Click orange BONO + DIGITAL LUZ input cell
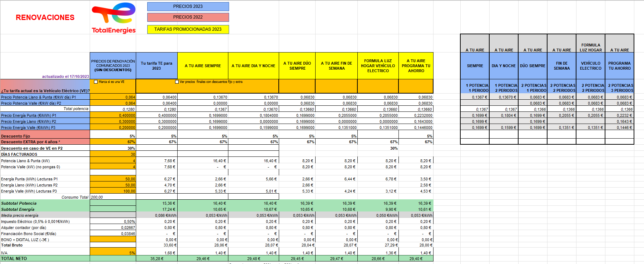 click(x=113, y=239)
